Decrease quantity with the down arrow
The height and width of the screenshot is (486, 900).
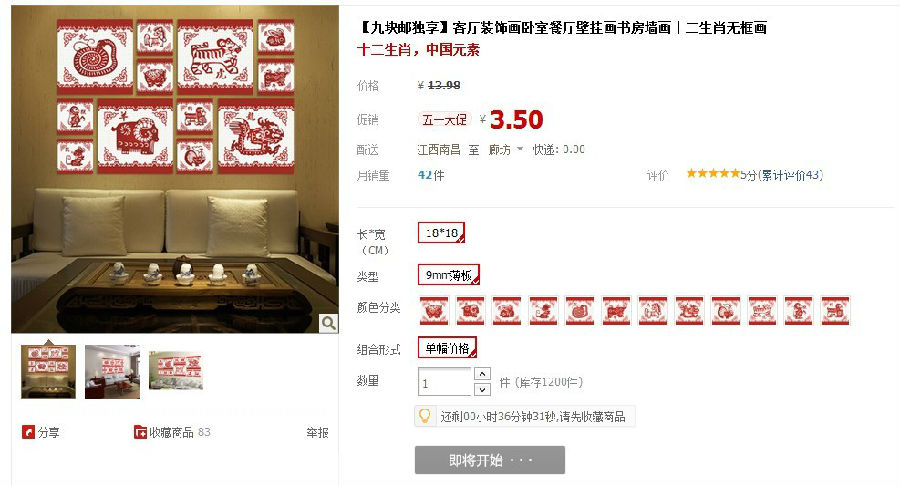tap(482, 390)
